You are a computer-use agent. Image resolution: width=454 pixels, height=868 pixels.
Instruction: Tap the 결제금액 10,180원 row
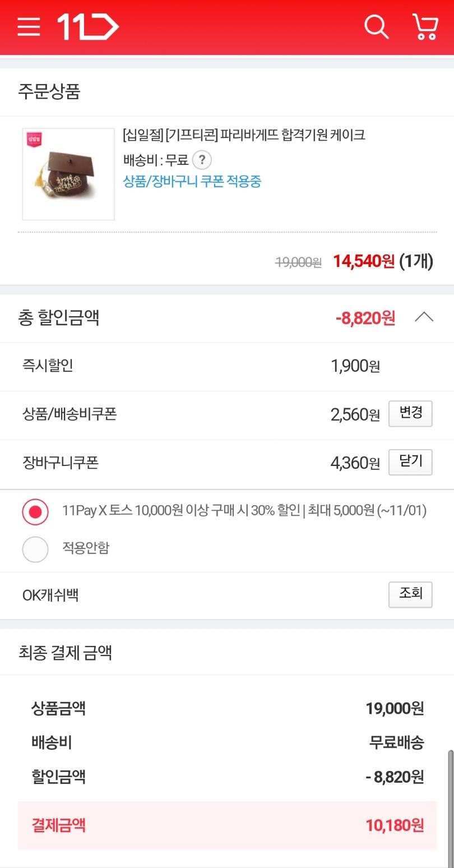point(227,825)
